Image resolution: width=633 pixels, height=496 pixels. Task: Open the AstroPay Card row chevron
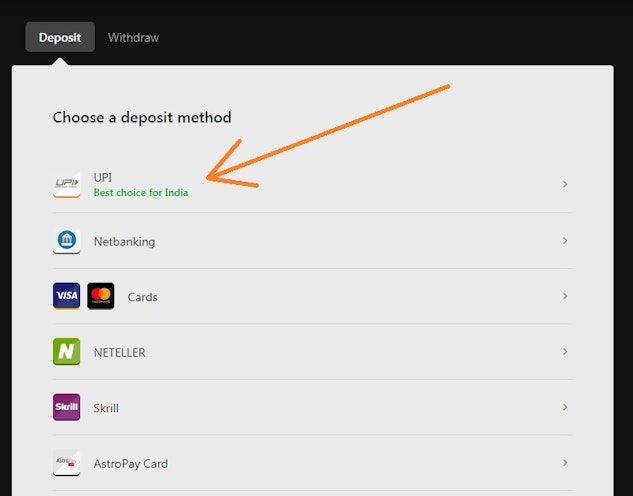pyautogui.click(x=565, y=463)
